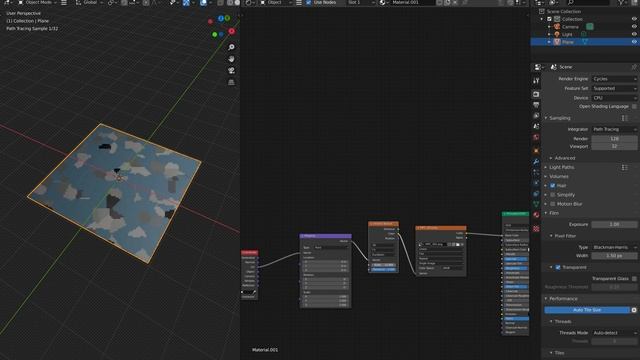Open Light Paths presets list icon

point(624,167)
